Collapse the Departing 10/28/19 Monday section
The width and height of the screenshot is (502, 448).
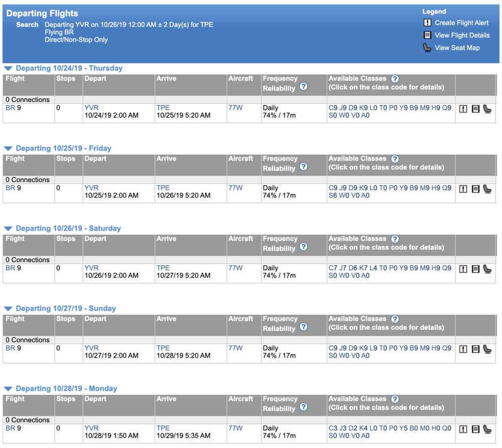click(8, 389)
